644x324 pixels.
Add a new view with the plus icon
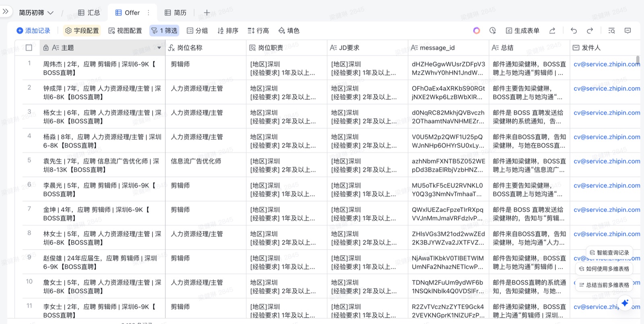click(206, 12)
